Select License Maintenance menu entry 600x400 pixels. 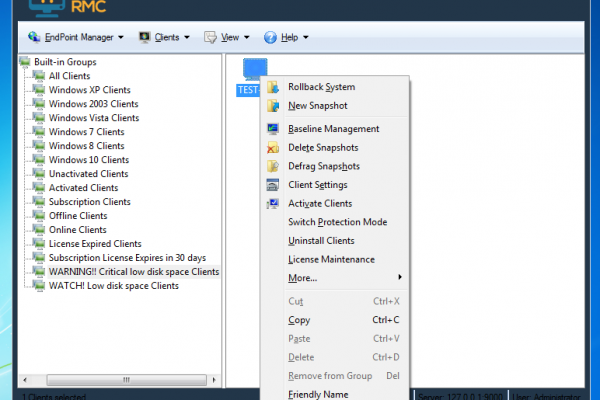[x=331, y=260]
